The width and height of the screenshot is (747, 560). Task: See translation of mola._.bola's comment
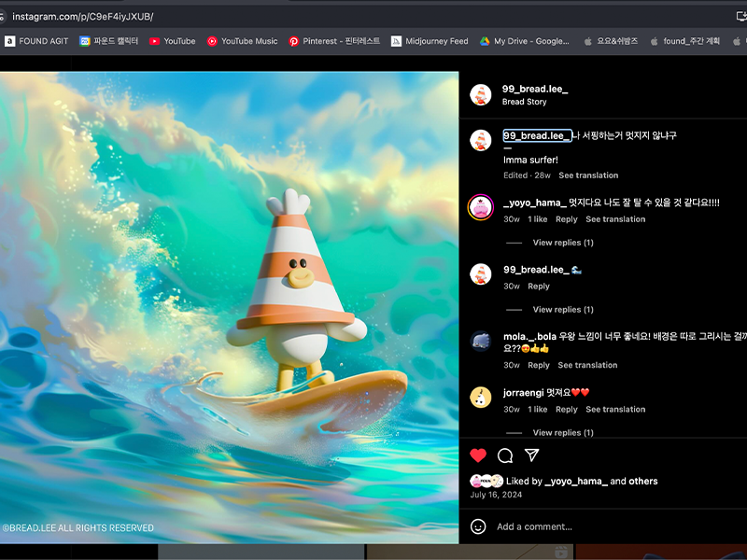[587, 365]
